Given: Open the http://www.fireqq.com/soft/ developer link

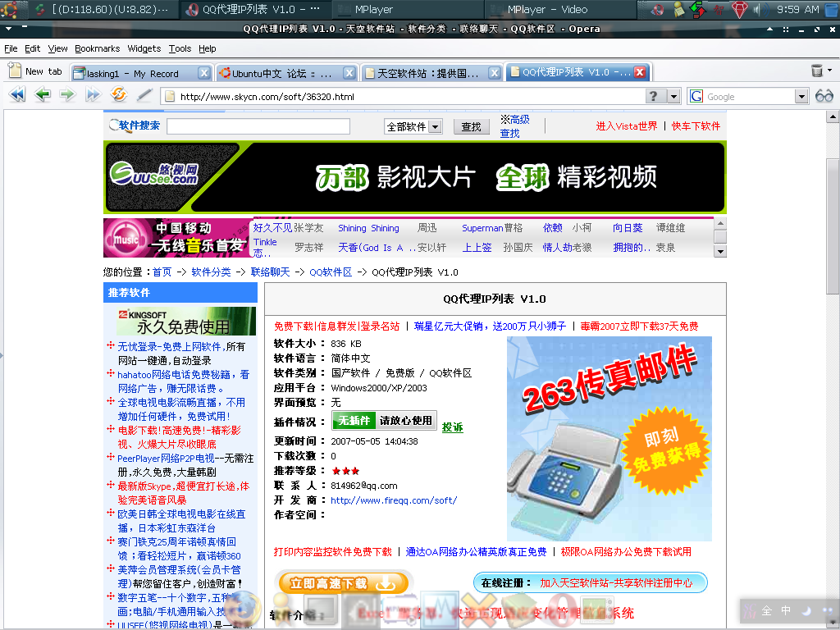Looking at the screenshot, I should coord(394,500).
